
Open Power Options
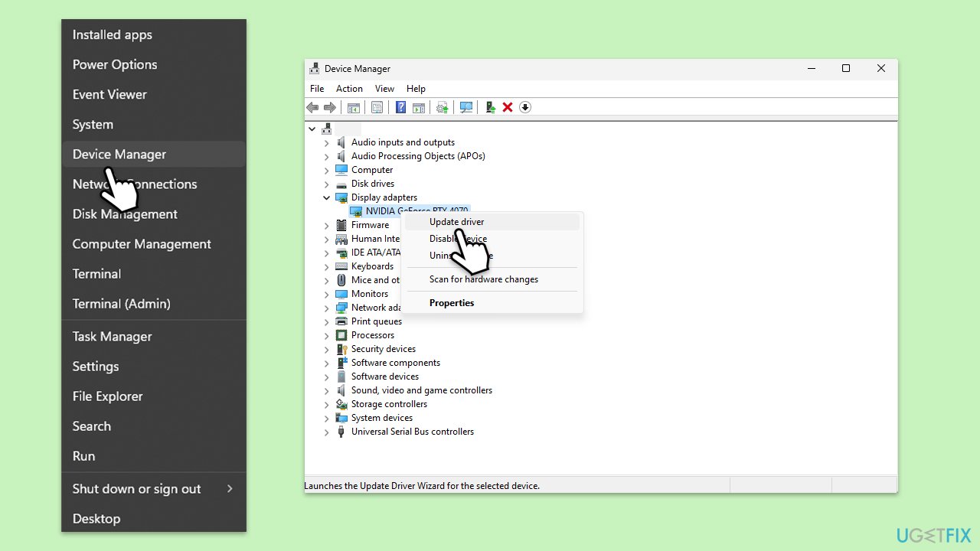(x=154, y=64)
